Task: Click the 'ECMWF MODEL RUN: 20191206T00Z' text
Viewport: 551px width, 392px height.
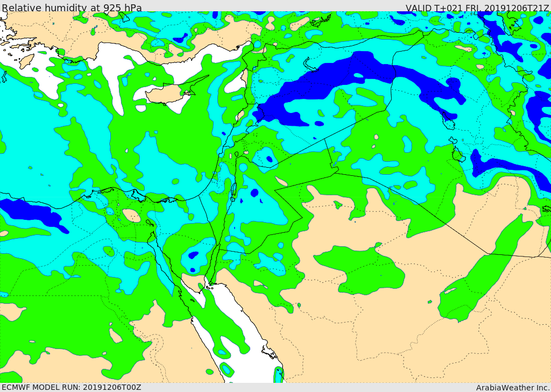Action: pyautogui.click(x=72, y=387)
